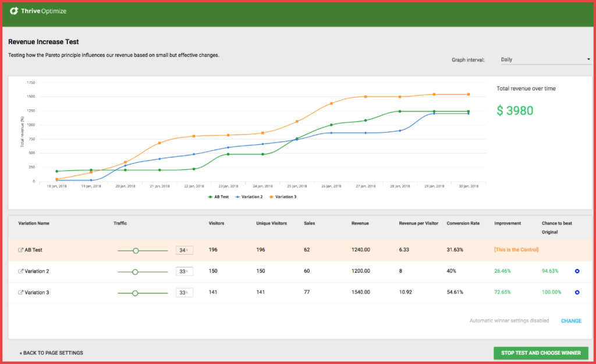
Task: Open AB Test external link icon
Action: point(21,250)
